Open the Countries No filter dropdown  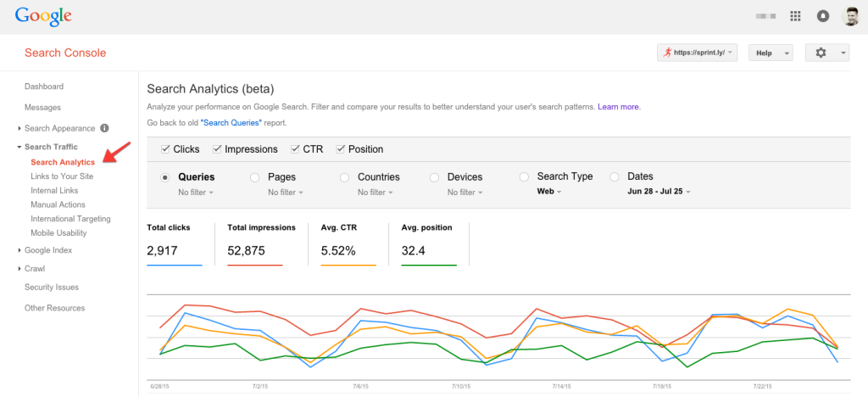(376, 192)
